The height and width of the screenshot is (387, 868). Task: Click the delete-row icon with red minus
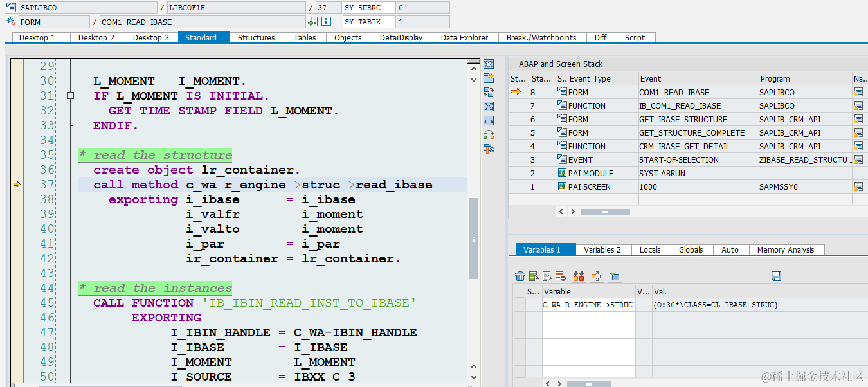click(x=560, y=276)
